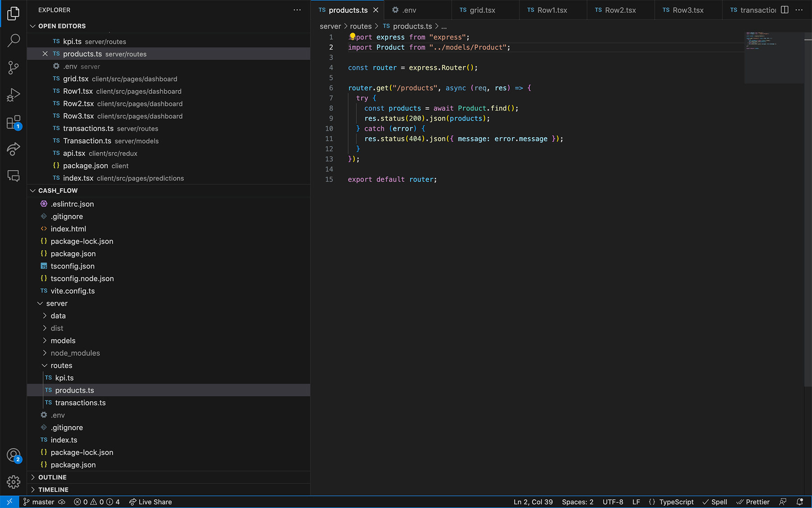This screenshot has height=508, width=812.
Task: Open index.ts under server folder
Action: coord(169,440)
